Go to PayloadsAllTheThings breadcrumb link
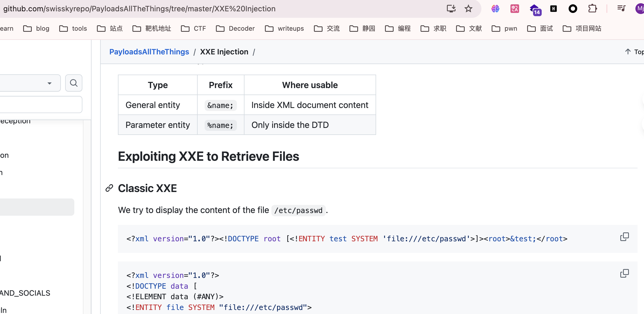 (149, 52)
